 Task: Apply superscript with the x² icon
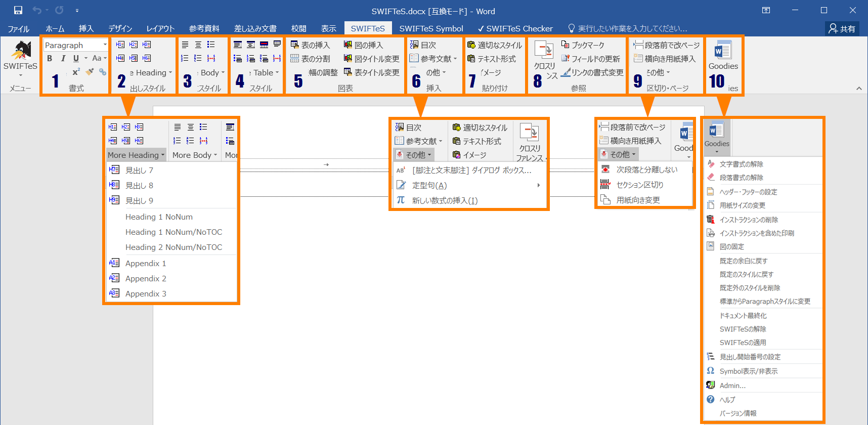tap(76, 72)
